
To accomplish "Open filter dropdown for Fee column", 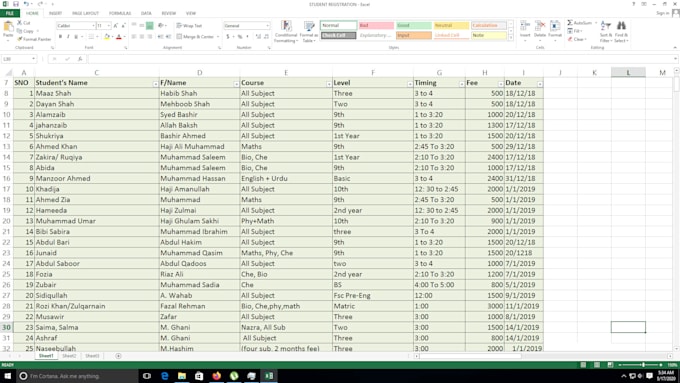I will coord(500,84).
